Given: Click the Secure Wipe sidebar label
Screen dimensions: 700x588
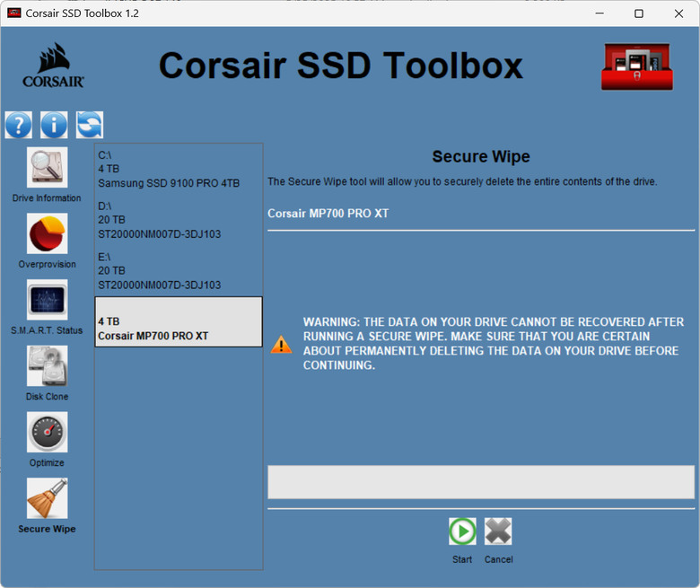Looking at the screenshot, I should (47, 529).
